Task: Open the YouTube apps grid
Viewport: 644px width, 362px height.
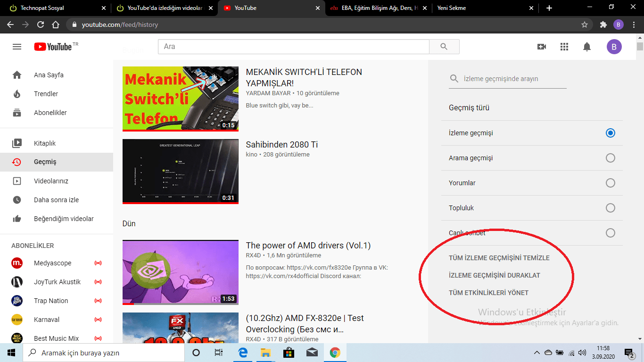Action: click(564, 47)
